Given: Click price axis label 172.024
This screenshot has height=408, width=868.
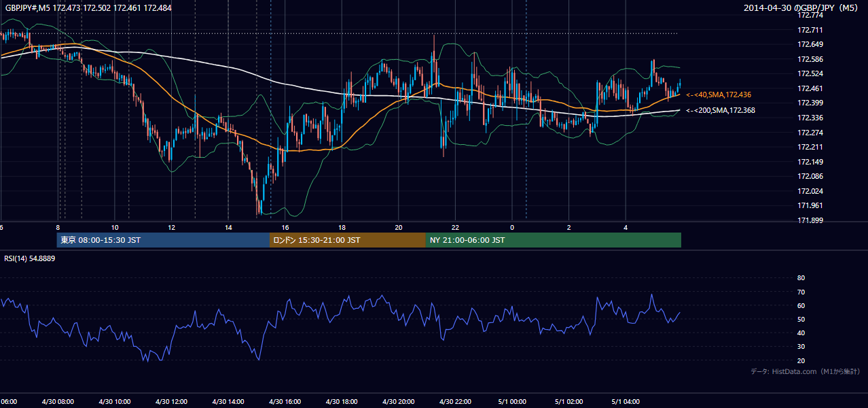Looking at the screenshot, I should tap(810, 191).
